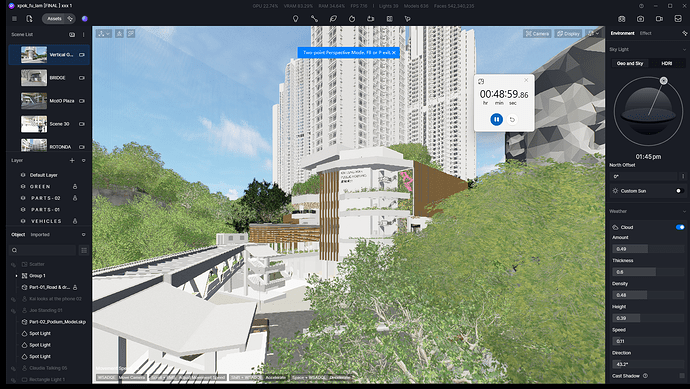690x389 pixels.
Task: Click the icon right of Effect tab
Action: coord(684,33)
